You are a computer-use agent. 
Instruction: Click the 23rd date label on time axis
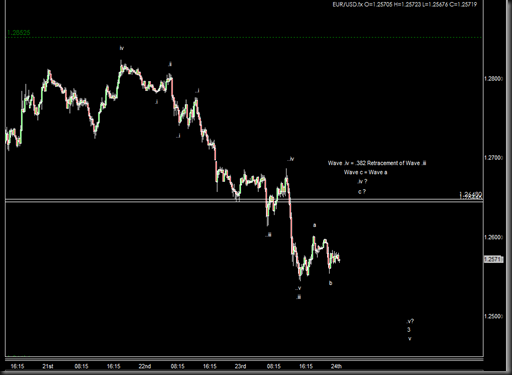click(240, 366)
